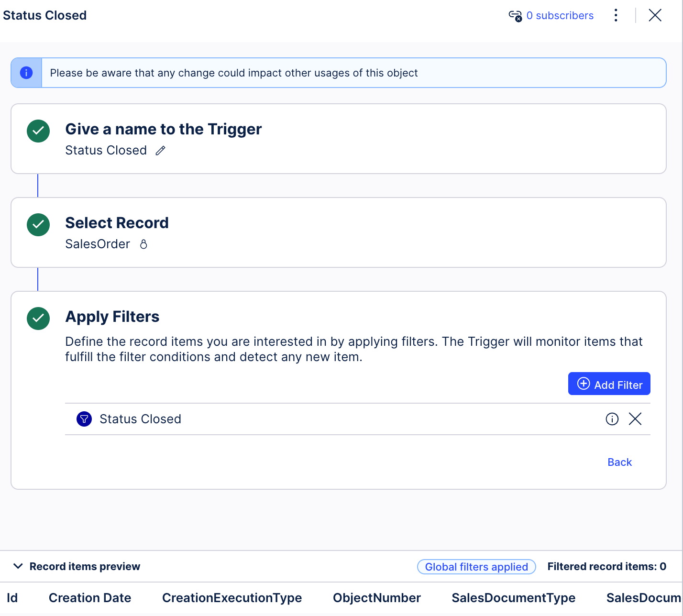Click the green checkmark beside Give a name
The width and height of the screenshot is (683, 616).
point(38,131)
